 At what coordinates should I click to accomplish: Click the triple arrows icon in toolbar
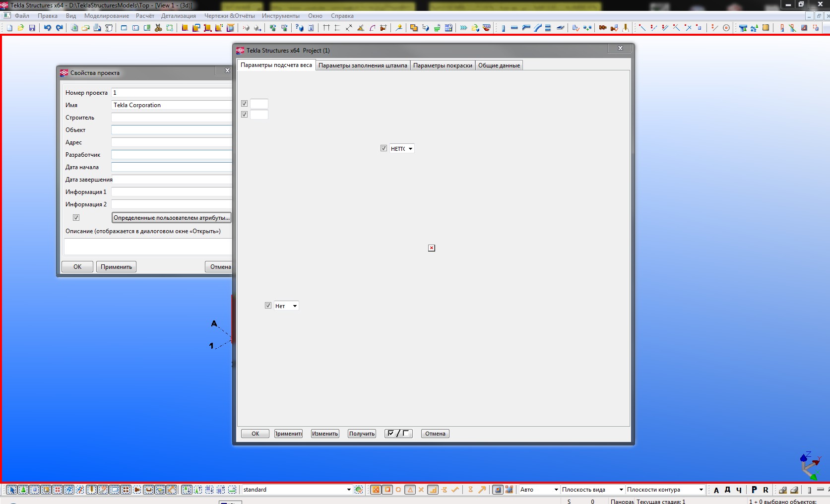click(x=463, y=28)
